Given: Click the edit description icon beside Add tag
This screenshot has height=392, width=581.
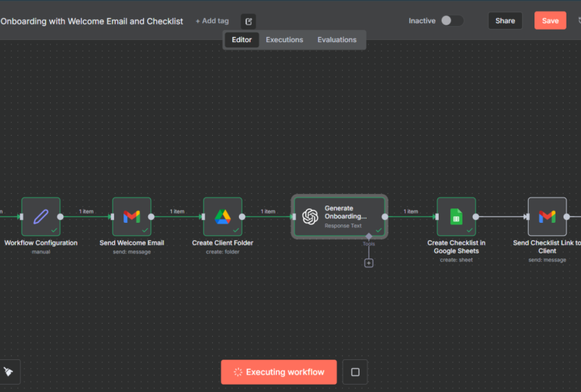Looking at the screenshot, I should click(248, 22).
